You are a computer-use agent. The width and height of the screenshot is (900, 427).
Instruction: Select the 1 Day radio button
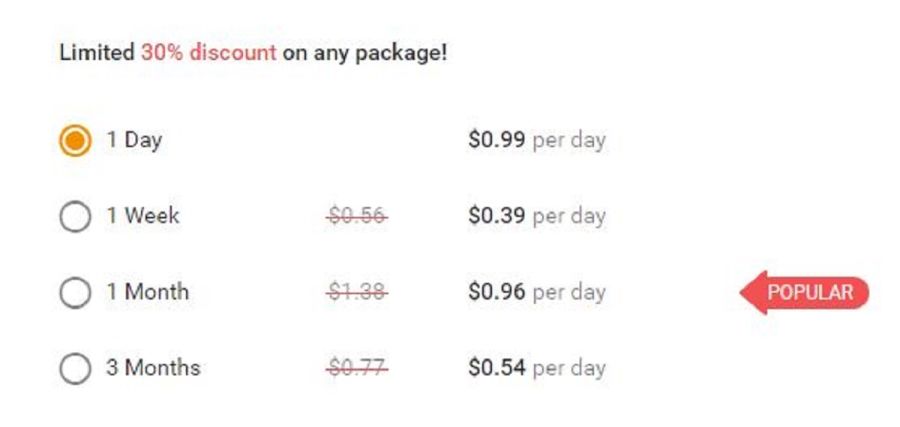75,140
